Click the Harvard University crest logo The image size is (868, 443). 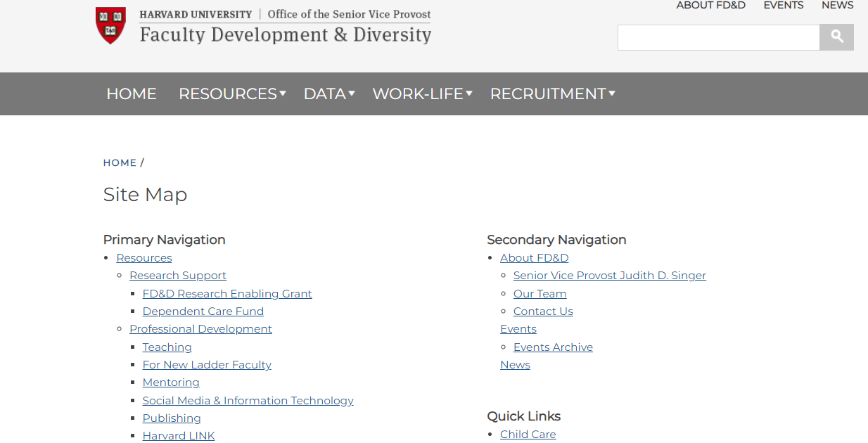coord(110,26)
